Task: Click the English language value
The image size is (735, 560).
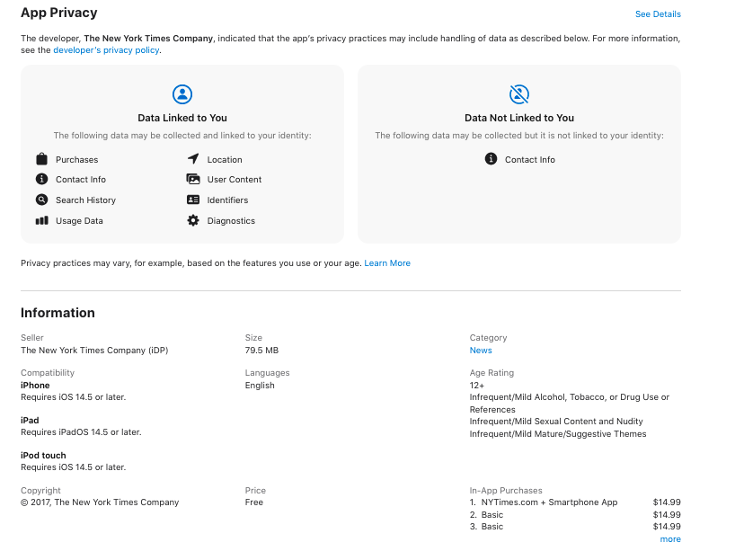Action: [x=260, y=386]
